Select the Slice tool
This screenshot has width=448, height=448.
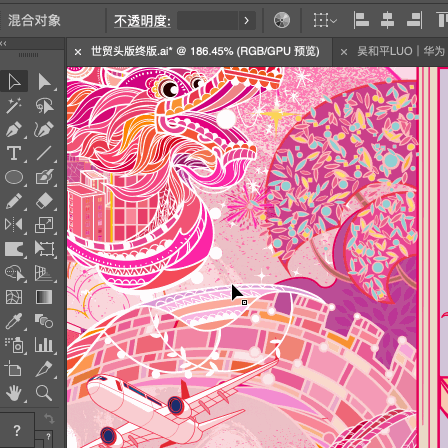click(45, 369)
